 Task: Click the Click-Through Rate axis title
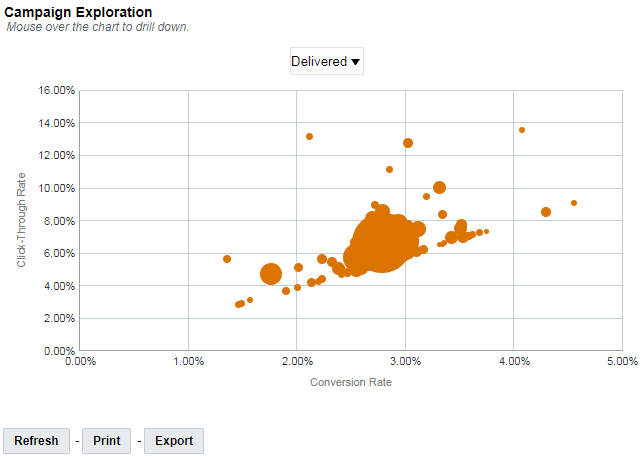[21, 220]
